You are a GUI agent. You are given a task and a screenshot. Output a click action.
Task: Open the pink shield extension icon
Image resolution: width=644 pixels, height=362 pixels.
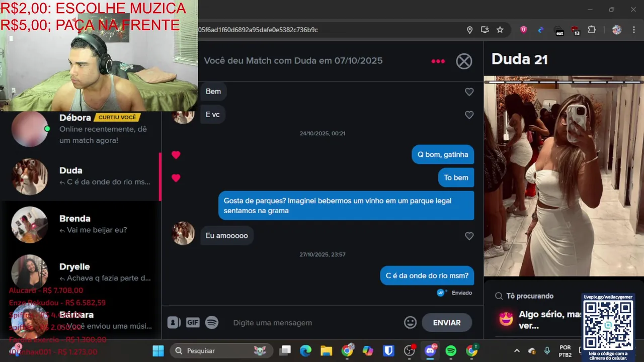coord(523,30)
